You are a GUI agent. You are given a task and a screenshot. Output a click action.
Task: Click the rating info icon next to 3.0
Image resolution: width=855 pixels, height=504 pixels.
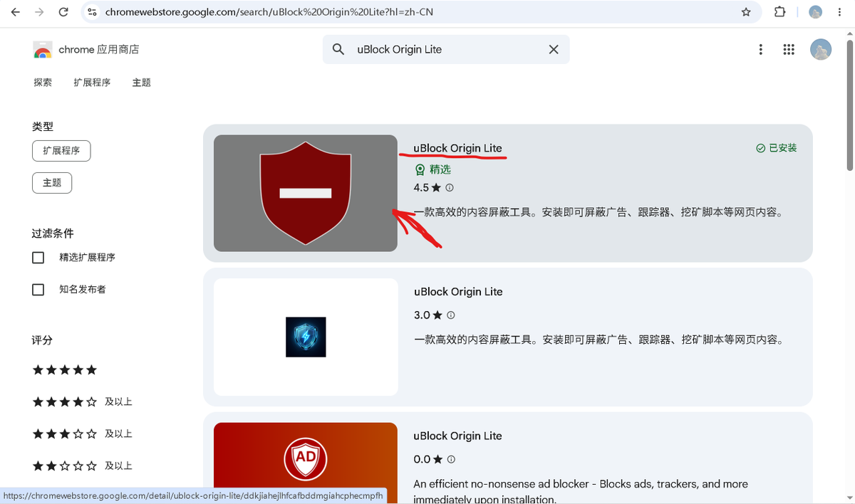451,315
